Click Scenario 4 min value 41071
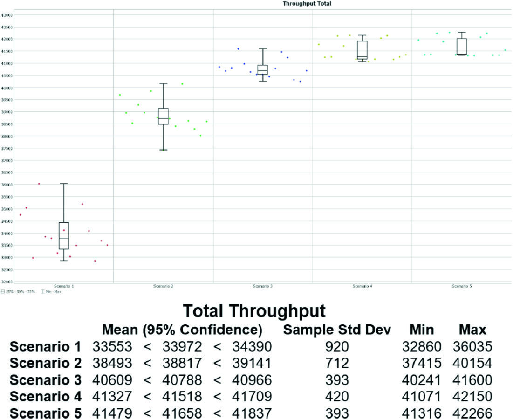 click(422, 396)
